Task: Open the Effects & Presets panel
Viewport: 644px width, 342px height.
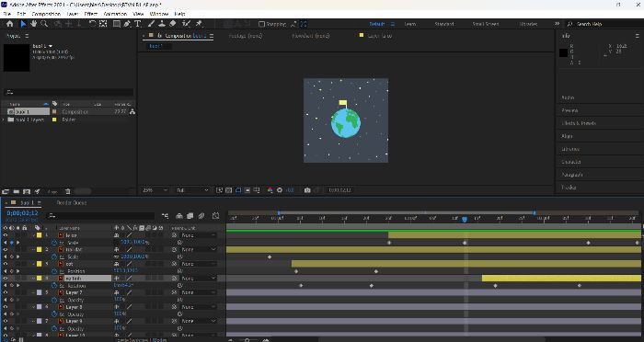Action: [x=579, y=123]
